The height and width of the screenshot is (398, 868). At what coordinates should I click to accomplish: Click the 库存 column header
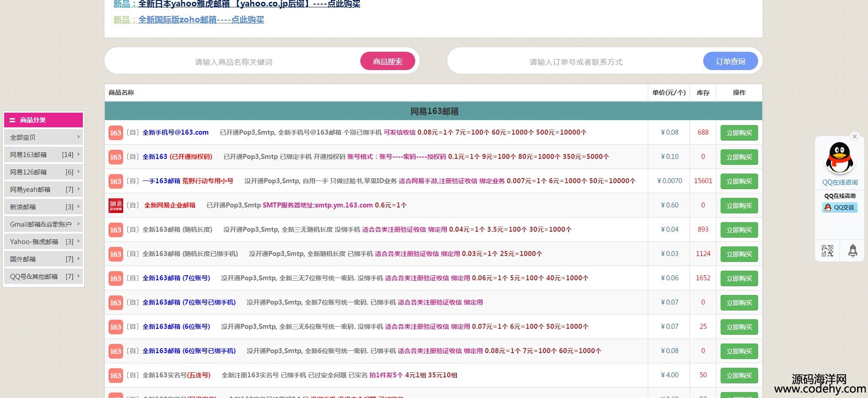coord(703,93)
